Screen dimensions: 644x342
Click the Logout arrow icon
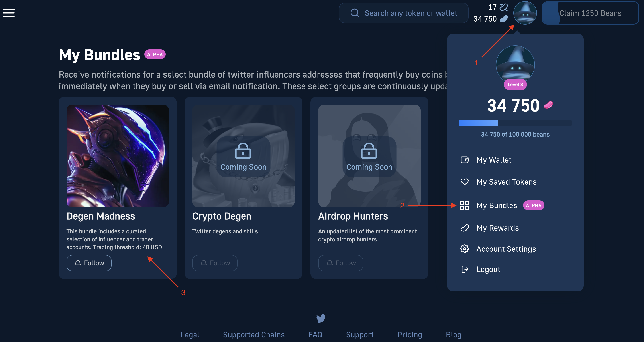(x=465, y=269)
